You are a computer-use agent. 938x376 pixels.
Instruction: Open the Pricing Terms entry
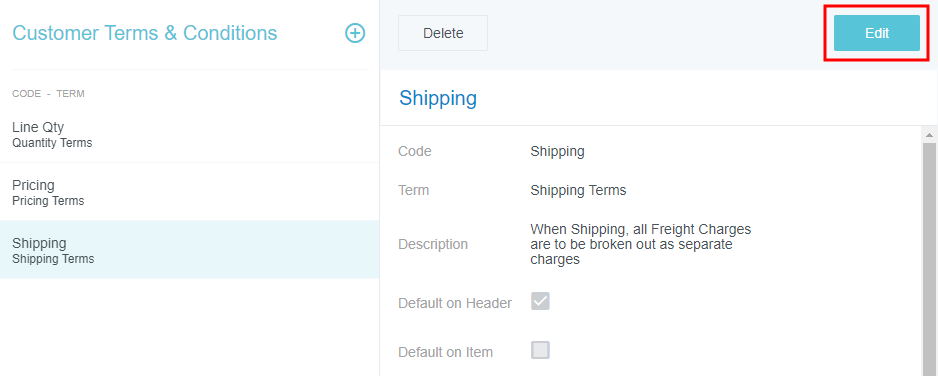[x=189, y=192]
